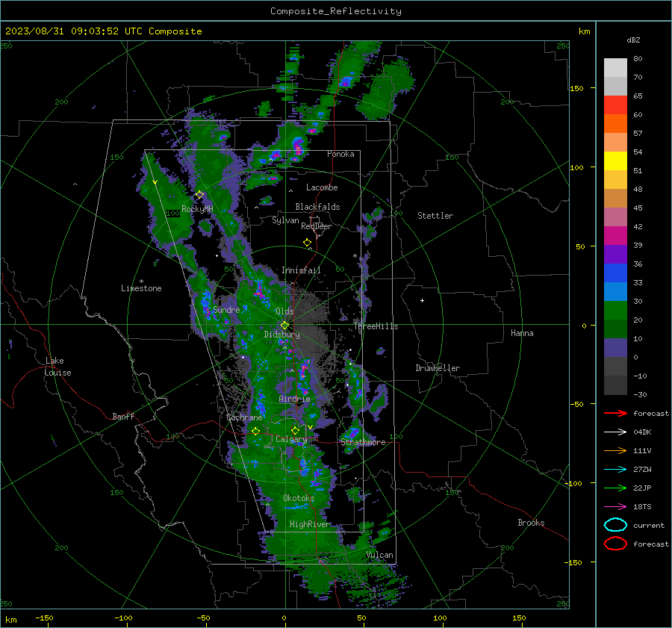
Task: Click the asterisk marker above Limestone
Action: click(x=141, y=282)
